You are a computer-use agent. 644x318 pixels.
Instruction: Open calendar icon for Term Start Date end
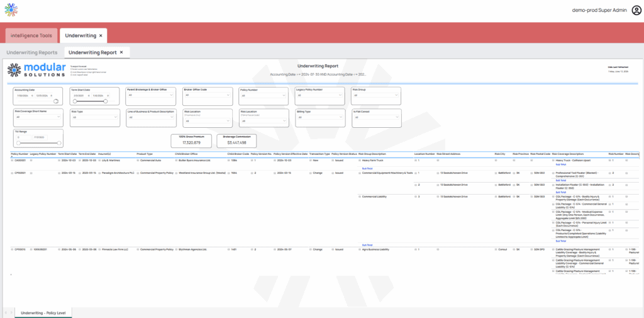click(108, 96)
